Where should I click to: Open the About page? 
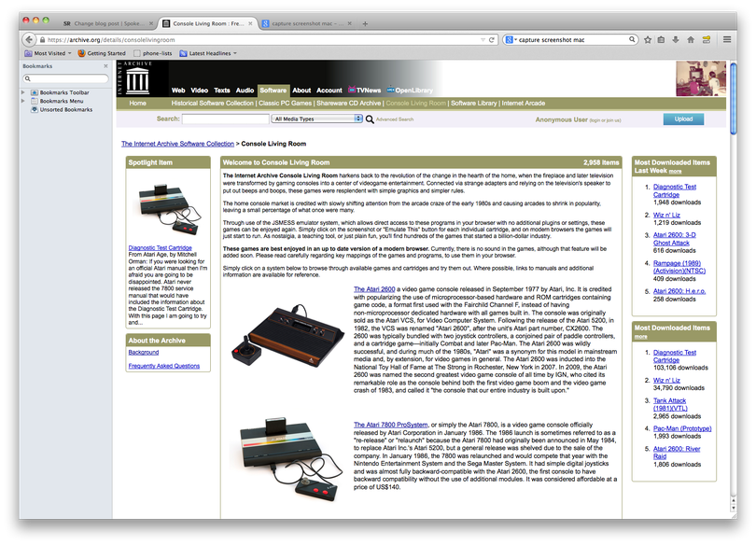[x=301, y=91]
